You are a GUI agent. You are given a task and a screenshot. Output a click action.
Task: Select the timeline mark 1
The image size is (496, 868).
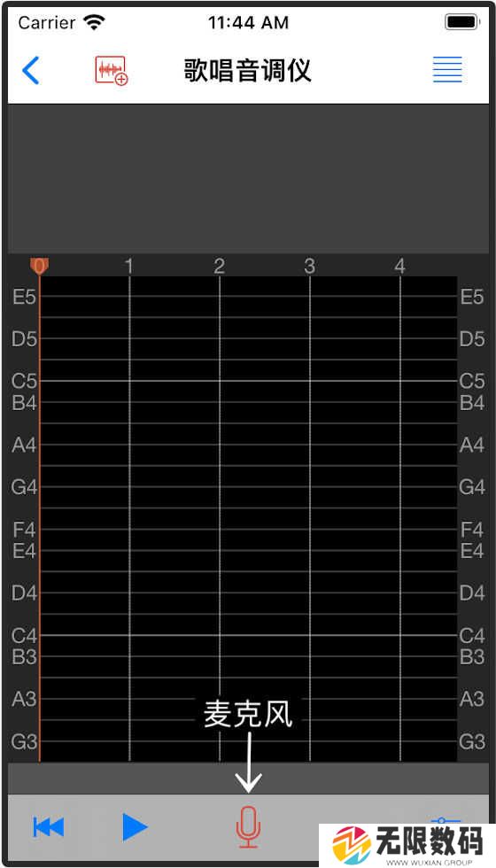tap(129, 267)
